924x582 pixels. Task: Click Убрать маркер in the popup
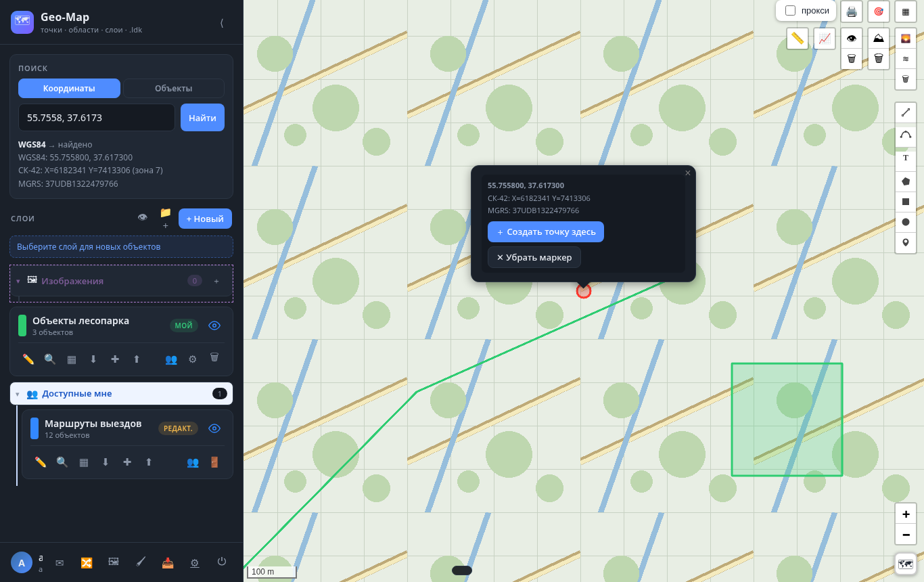tap(534, 257)
